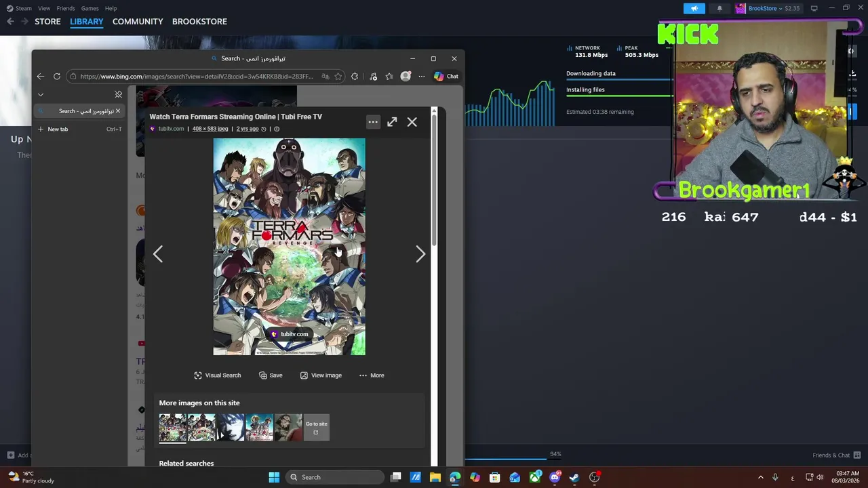This screenshot has height=488, width=868.
Task: Open the Help menu in Steam
Action: pos(111,8)
